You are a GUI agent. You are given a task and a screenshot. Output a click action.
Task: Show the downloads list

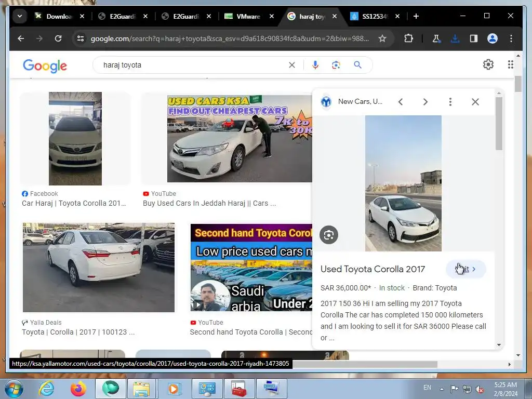[455, 38]
